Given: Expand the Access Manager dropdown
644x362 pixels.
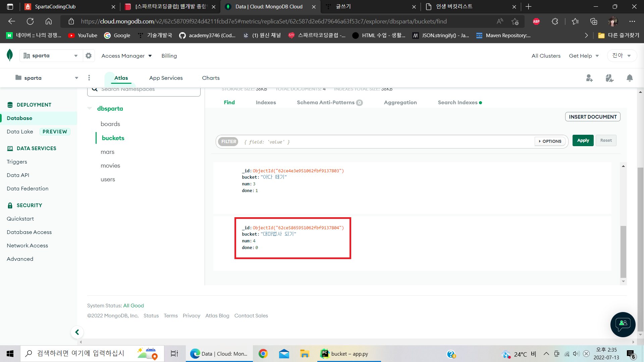Looking at the screenshot, I should 126,56.
